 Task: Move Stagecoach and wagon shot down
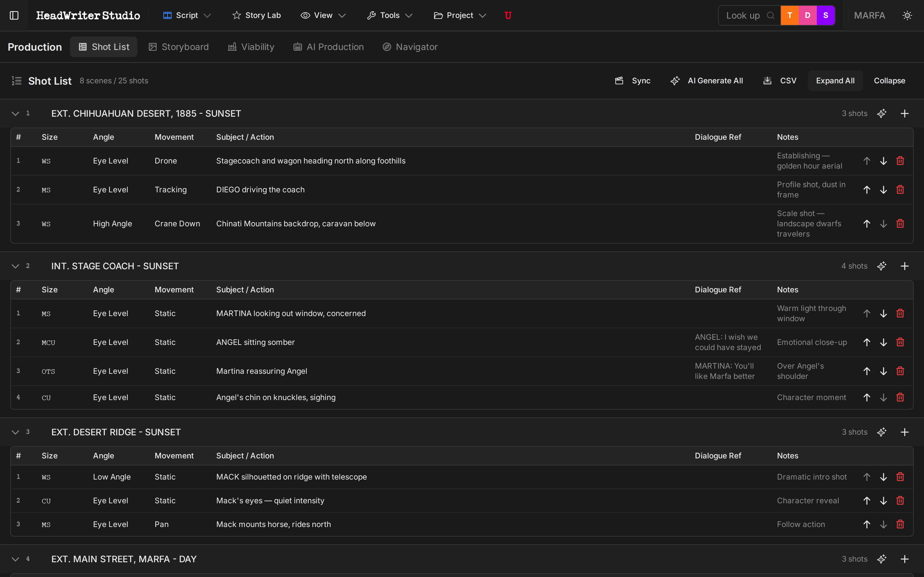[x=883, y=161]
